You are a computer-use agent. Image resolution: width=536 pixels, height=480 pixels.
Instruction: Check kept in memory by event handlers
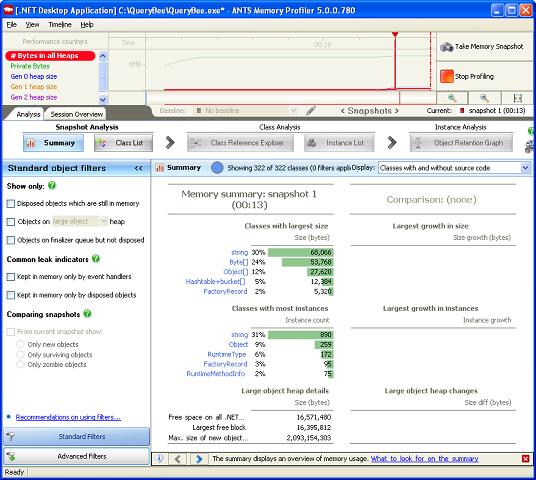click(11, 277)
